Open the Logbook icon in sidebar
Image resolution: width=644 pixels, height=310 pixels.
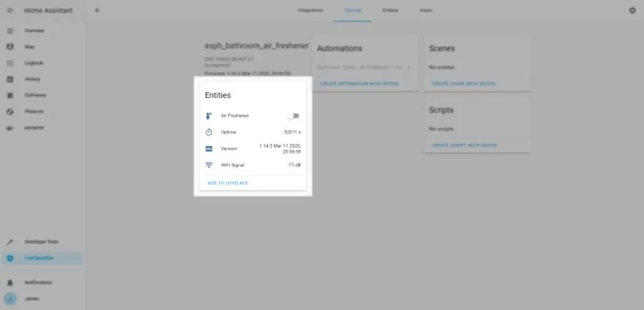(10, 64)
